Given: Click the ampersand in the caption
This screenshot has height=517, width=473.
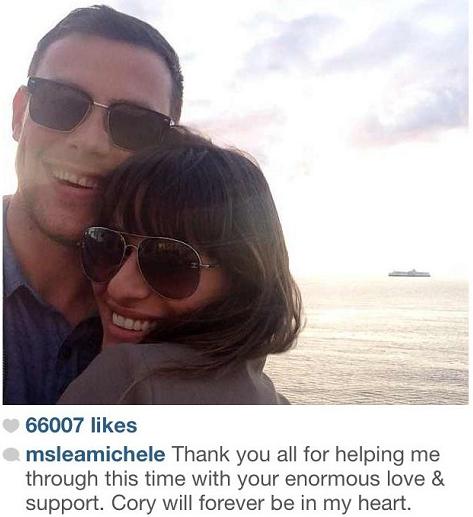Looking at the screenshot, I should coord(438,479).
